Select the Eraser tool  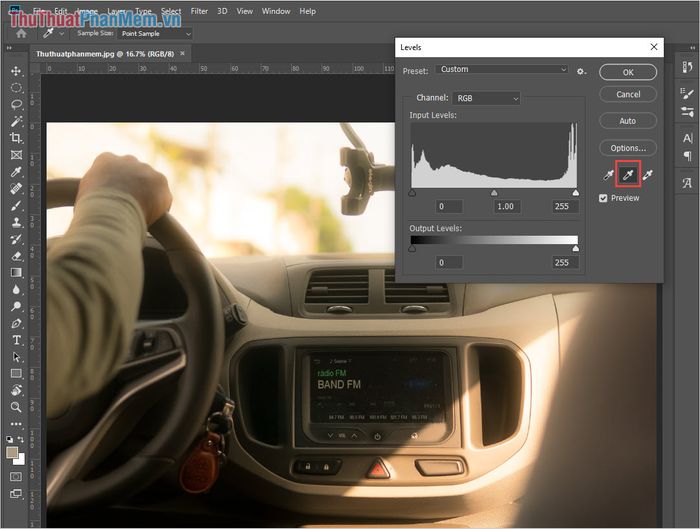[16, 256]
